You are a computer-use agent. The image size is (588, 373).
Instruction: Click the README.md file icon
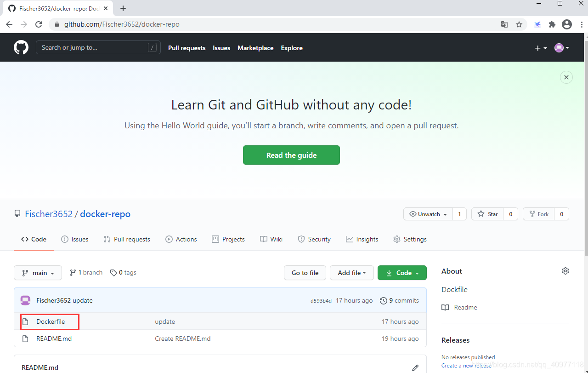(26, 339)
